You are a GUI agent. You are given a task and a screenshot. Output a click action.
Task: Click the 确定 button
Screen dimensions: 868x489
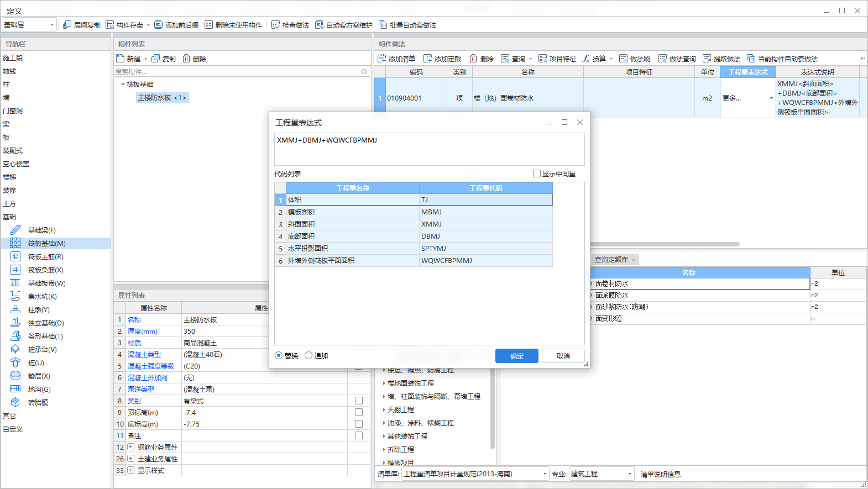click(517, 356)
